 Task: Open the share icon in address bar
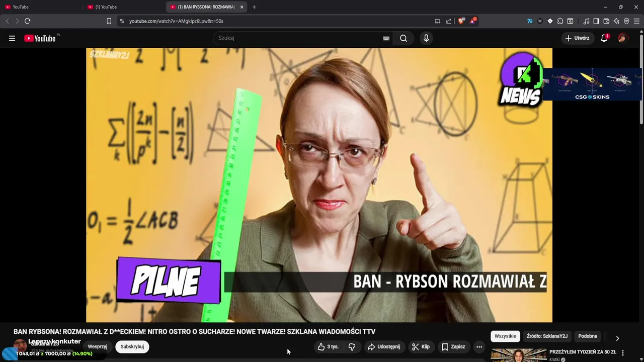tap(449, 21)
